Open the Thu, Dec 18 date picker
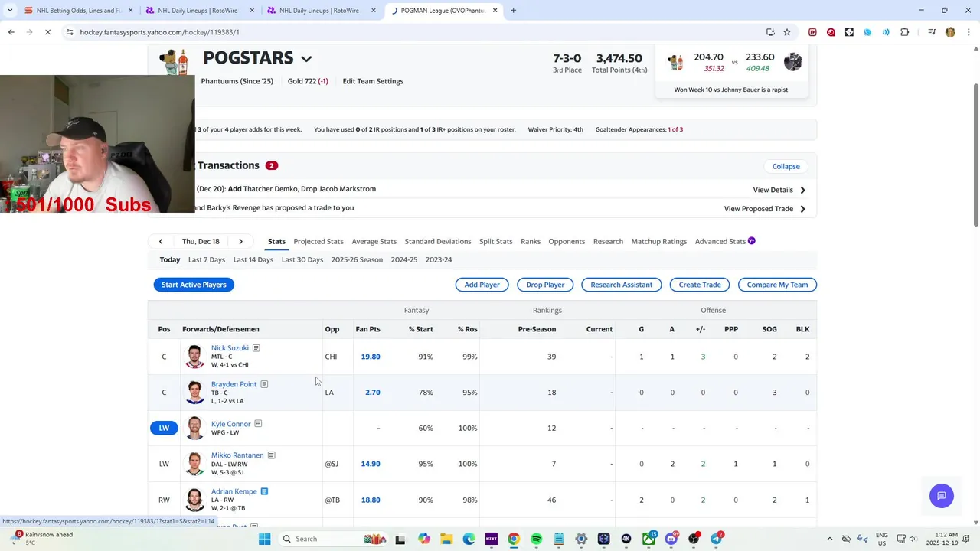The width and height of the screenshot is (980, 551). point(201,241)
